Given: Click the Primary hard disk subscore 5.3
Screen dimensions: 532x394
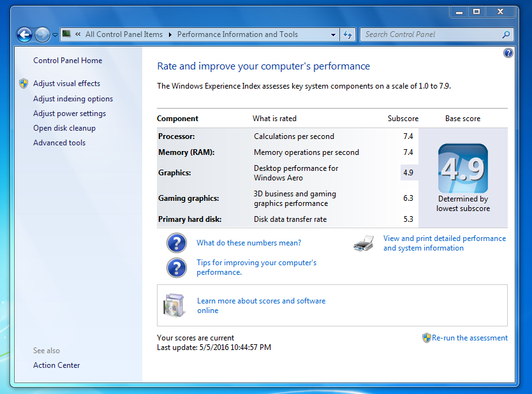Looking at the screenshot, I should point(408,219).
